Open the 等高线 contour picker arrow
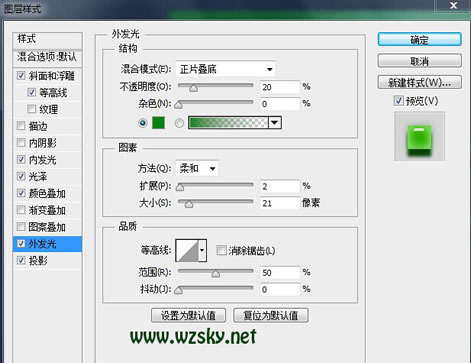This screenshot has height=363, width=471. pos(202,250)
